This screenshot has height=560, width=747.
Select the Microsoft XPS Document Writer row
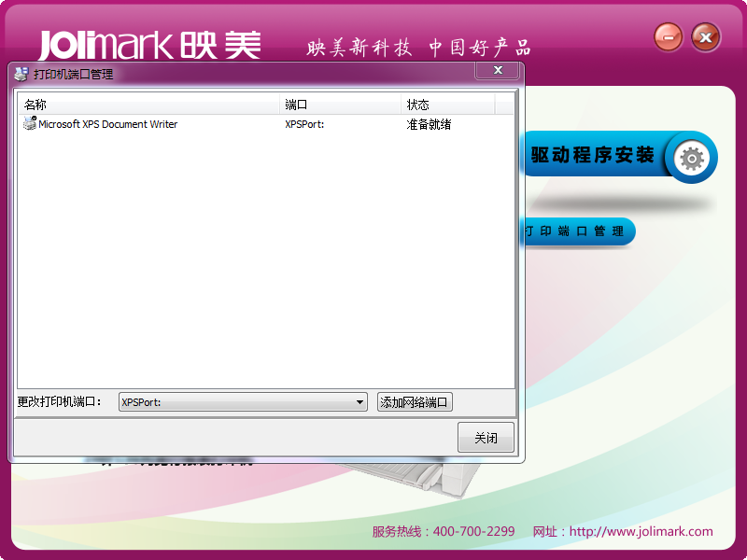266,124
